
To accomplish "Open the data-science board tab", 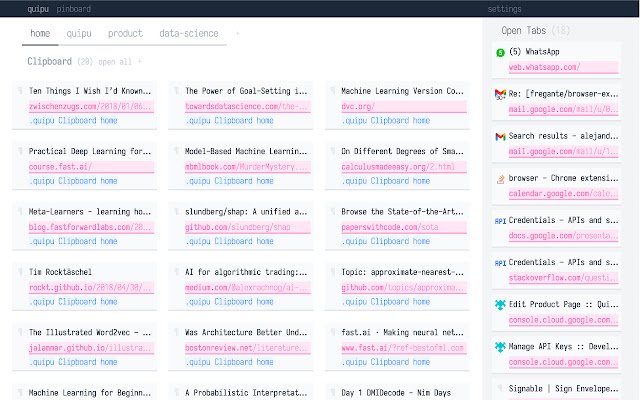I will tap(189, 33).
